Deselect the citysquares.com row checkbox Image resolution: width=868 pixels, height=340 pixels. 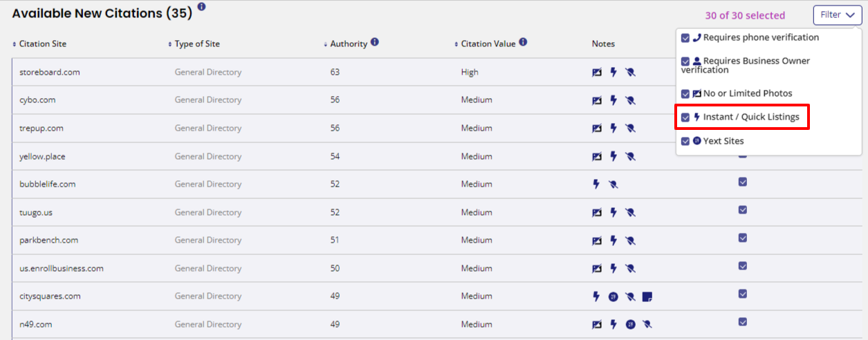(743, 294)
